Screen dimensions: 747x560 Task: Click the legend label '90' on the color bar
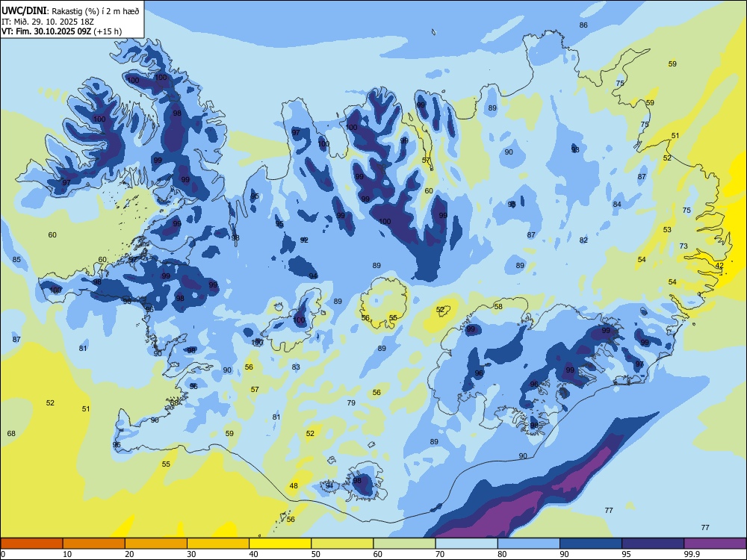pos(564,554)
